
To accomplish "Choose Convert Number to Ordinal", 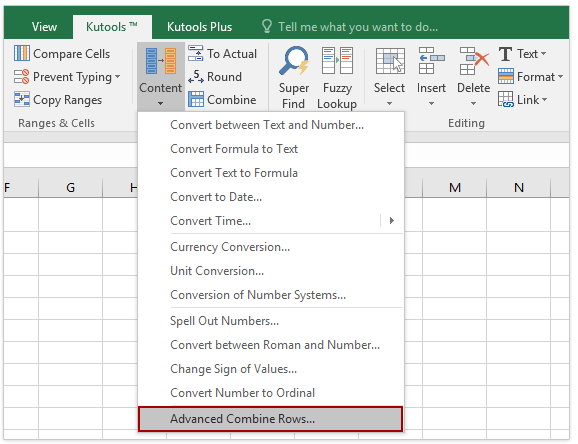I will (271, 393).
